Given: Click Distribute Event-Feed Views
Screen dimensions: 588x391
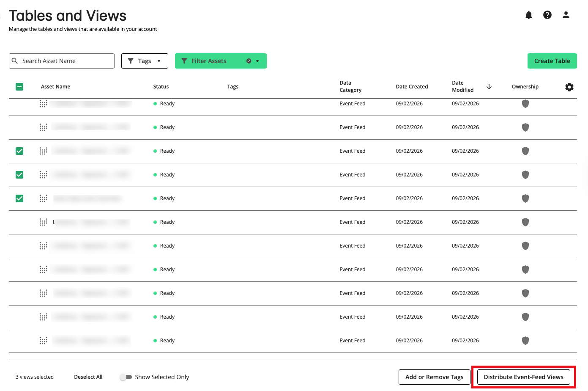Looking at the screenshot, I should [x=523, y=377].
